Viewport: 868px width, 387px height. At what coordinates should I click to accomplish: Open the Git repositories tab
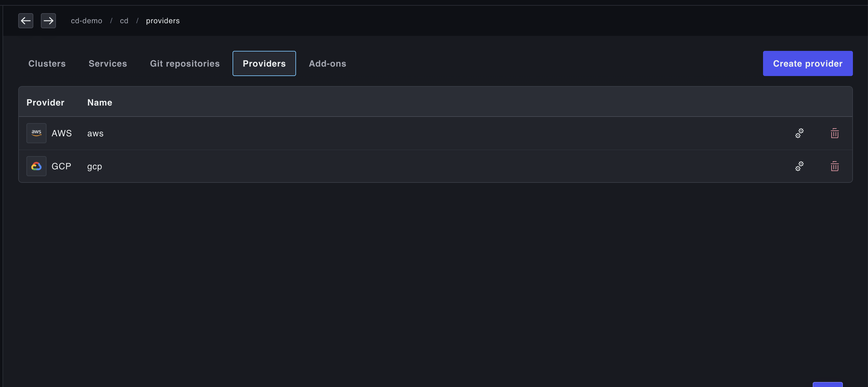click(x=185, y=64)
